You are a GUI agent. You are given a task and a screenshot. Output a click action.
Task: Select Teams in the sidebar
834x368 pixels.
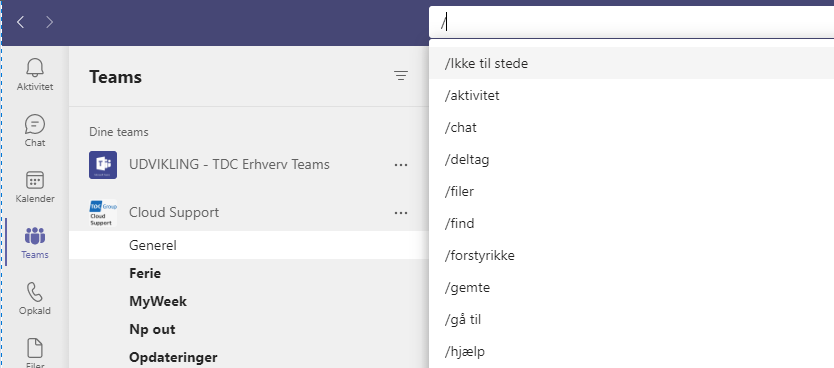35,242
